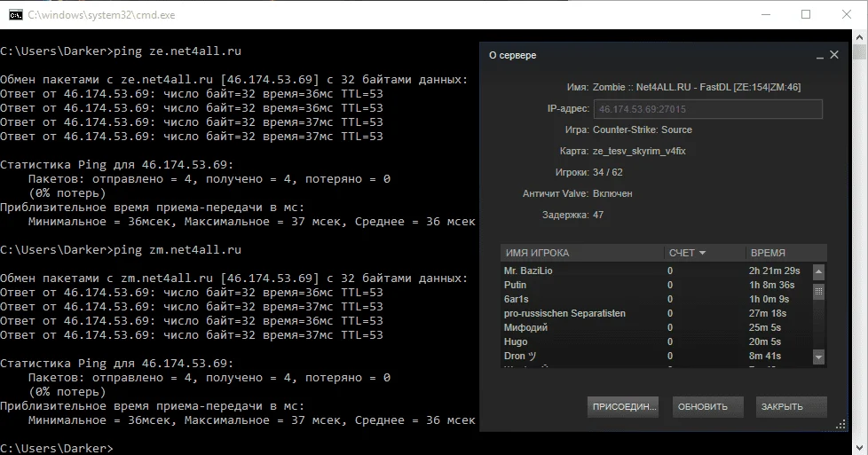Click the scroll up arrow in player list

(818, 271)
